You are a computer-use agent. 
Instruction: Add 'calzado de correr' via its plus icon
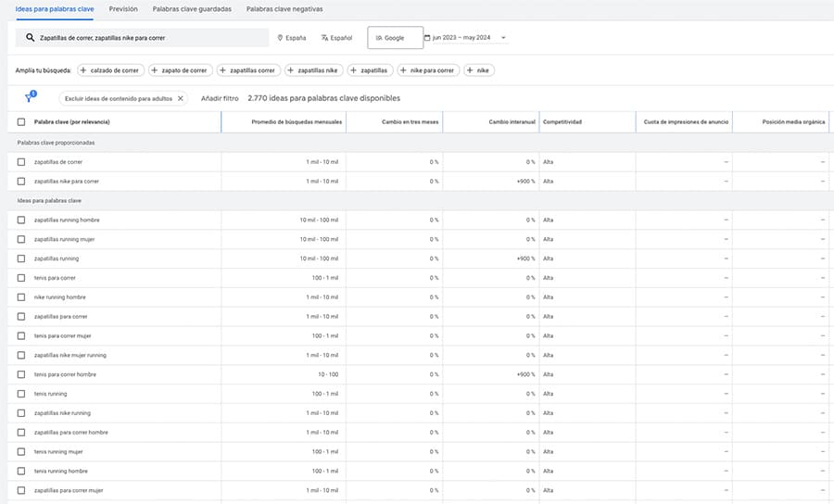pos(84,70)
